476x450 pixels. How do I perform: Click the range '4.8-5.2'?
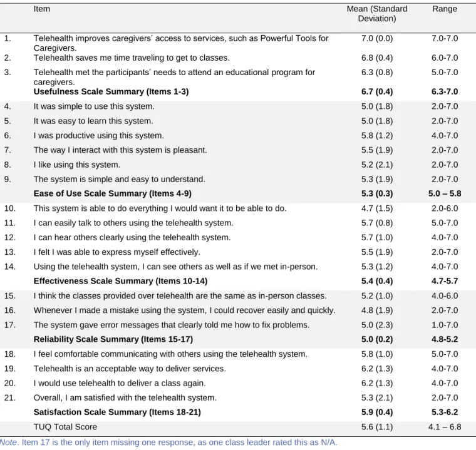point(445,339)
